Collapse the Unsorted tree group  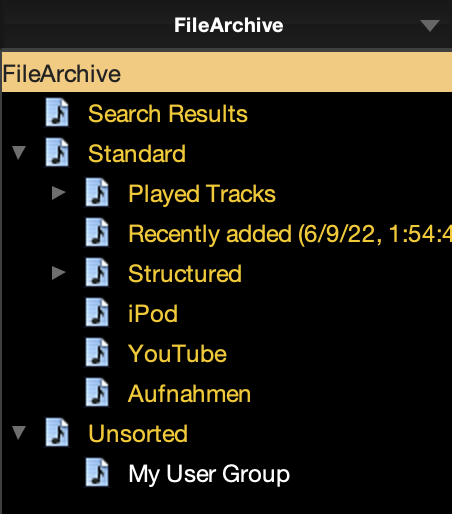coord(19,433)
